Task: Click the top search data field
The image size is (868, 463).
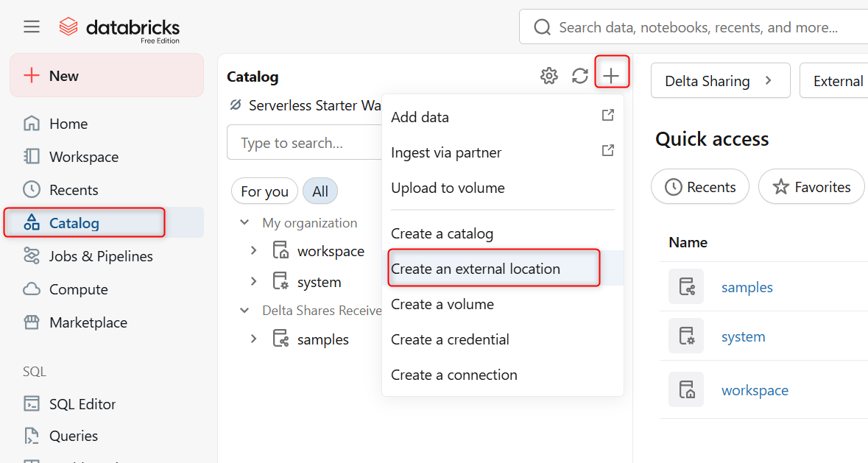Action: click(x=698, y=27)
